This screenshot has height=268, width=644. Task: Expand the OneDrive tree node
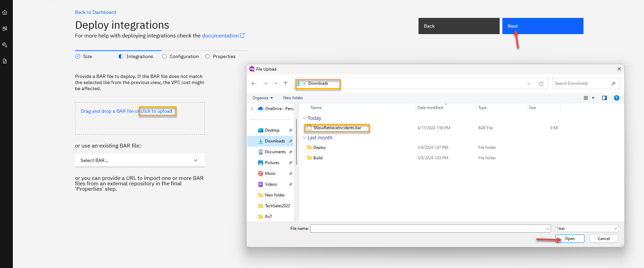252,109
